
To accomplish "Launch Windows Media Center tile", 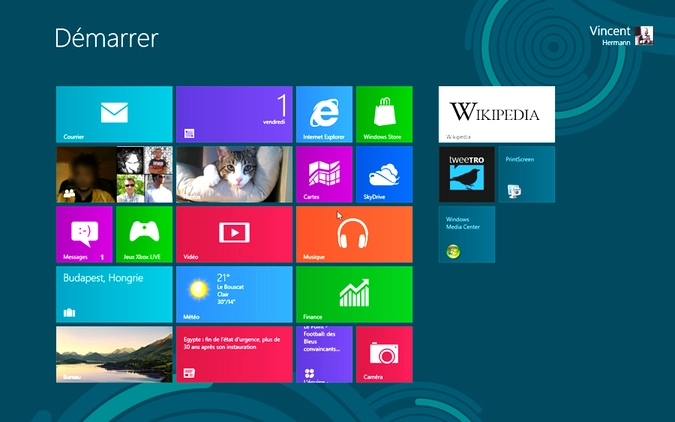I will (x=467, y=234).
